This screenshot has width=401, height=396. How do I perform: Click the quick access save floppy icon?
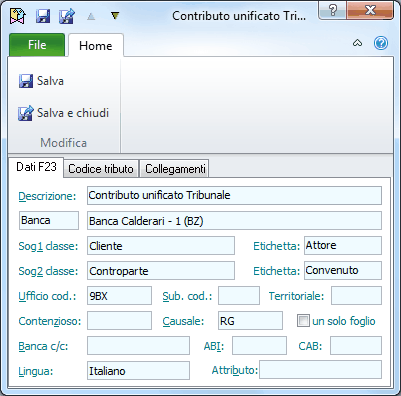tap(43, 16)
